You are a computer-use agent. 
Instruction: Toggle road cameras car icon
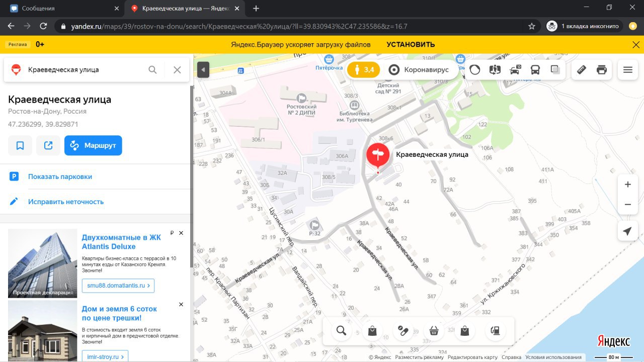point(515,70)
